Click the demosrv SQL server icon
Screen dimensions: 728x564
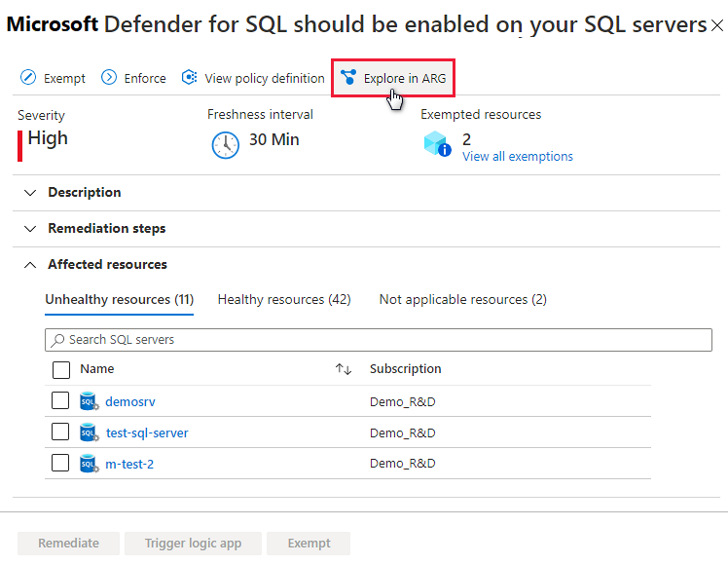point(90,401)
